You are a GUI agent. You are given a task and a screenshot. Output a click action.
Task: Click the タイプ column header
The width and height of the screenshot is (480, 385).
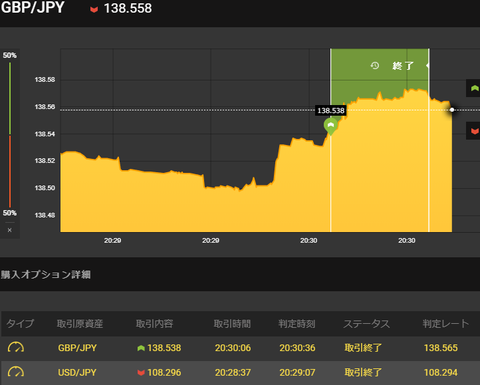point(20,323)
